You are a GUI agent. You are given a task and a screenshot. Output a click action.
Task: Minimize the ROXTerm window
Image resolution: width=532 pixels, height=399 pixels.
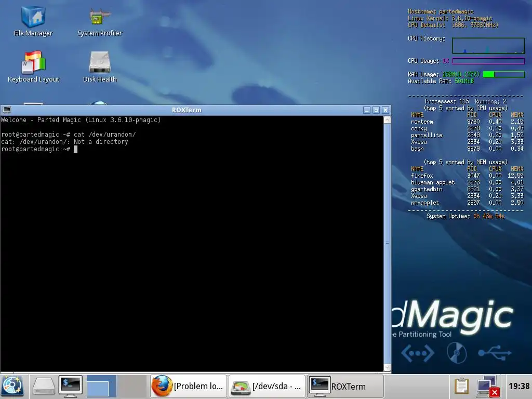click(x=367, y=110)
